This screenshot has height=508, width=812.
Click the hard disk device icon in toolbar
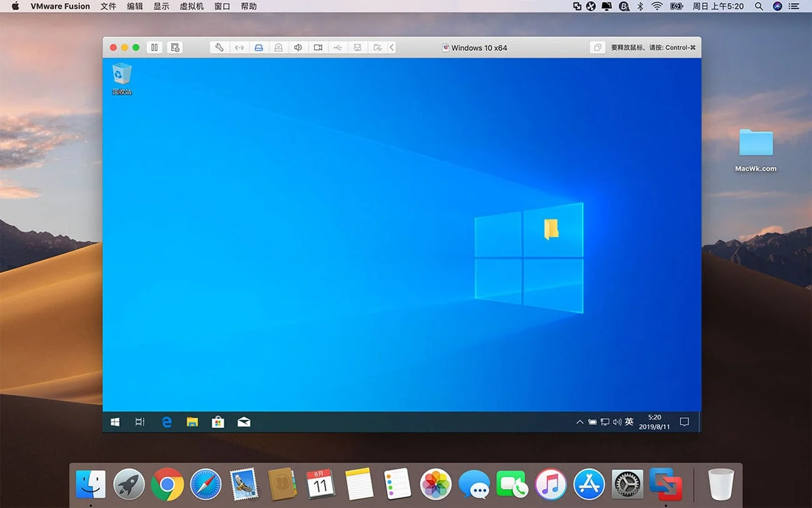258,47
